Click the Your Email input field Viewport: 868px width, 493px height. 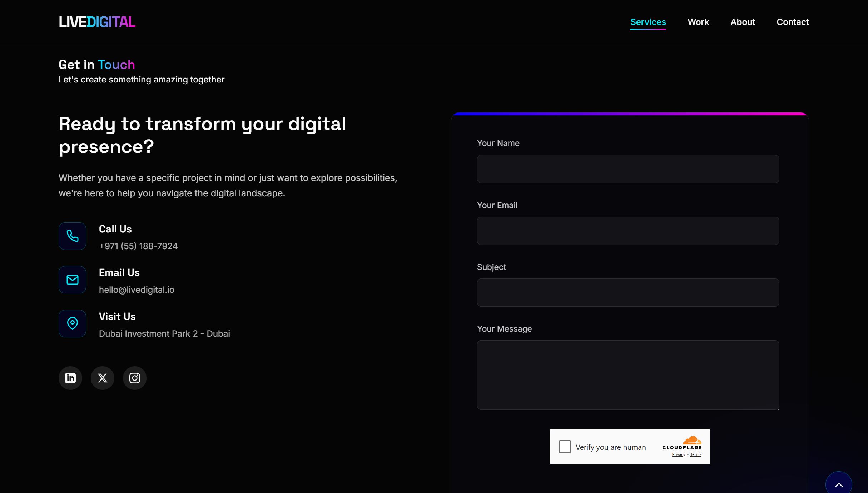tap(628, 231)
